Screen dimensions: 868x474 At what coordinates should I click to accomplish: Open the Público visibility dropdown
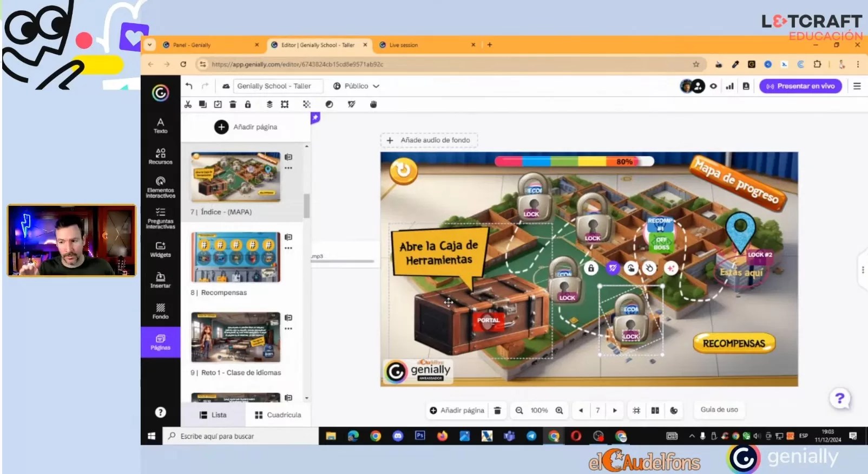(x=356, y=86)
